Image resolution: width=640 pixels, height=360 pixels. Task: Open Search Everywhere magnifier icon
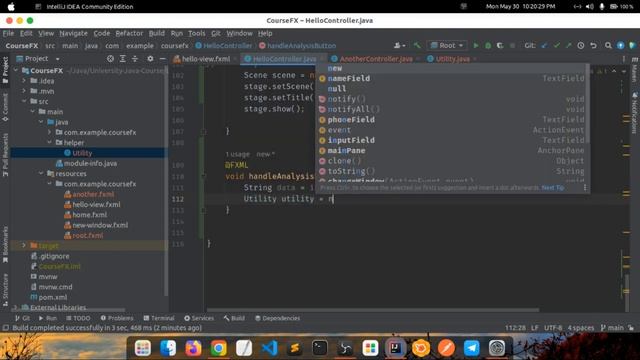[x=608, y=46]
